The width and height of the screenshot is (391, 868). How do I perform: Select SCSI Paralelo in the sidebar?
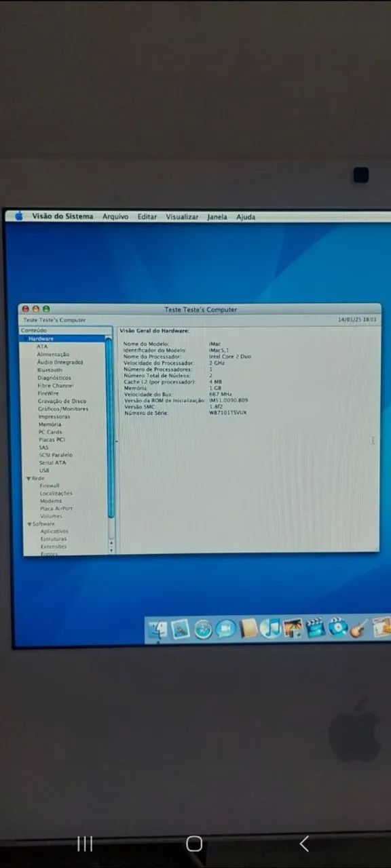point(56,455)
